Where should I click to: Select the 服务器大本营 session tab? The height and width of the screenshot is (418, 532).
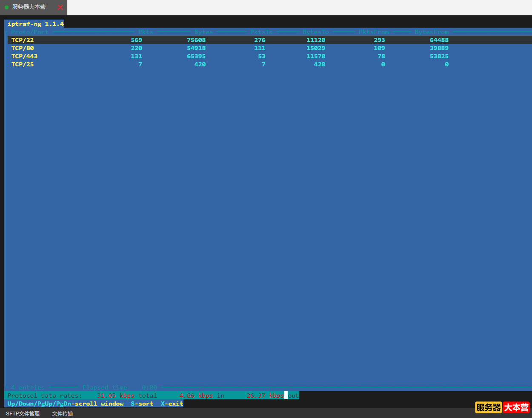[x=29, y=7]
